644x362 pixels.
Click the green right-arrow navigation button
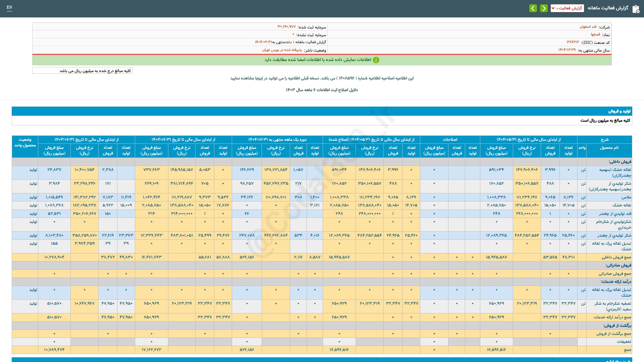click(544, 8)
